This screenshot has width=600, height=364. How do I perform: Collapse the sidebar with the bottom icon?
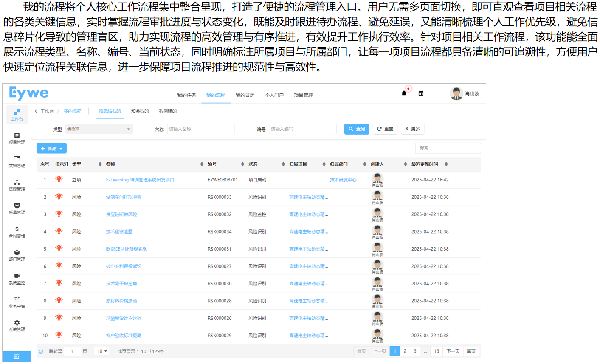[17, 357]
